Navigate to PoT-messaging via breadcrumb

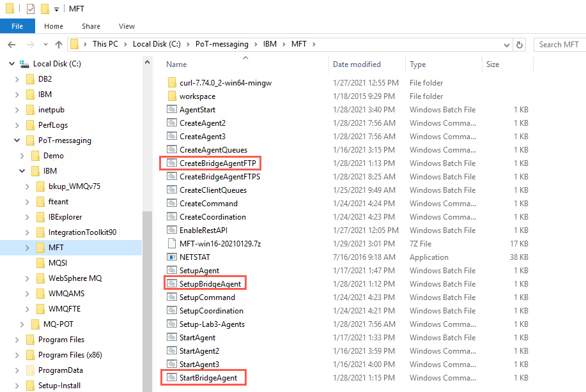pyautogui.click(x=222, y=44)
